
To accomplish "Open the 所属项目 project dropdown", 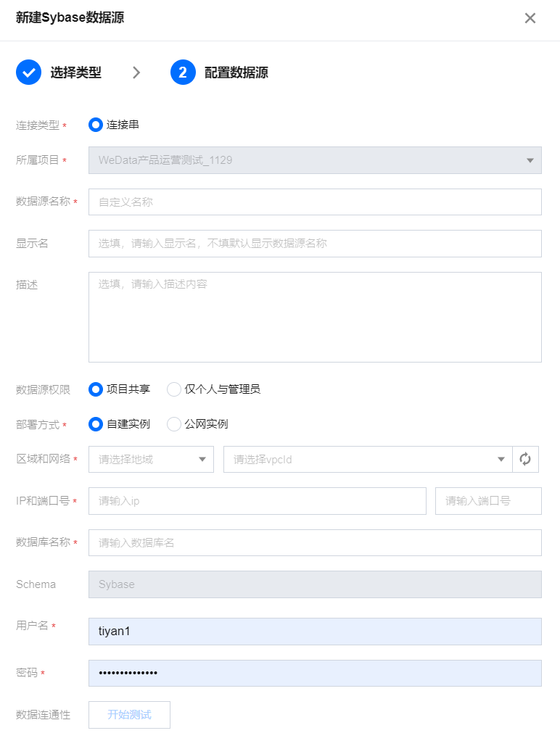I will (x=315, y=160).
